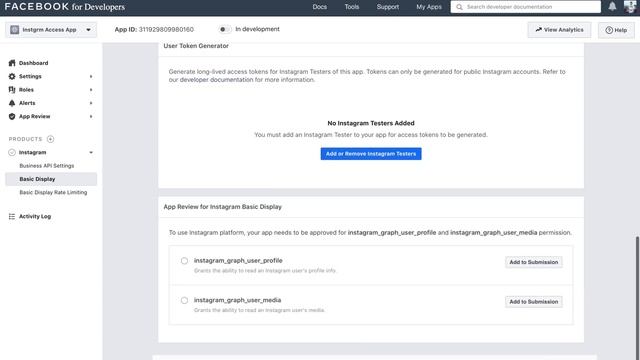The image size is (640, 360).
Task: Click the View Analytics button
Action: [559, 30]
